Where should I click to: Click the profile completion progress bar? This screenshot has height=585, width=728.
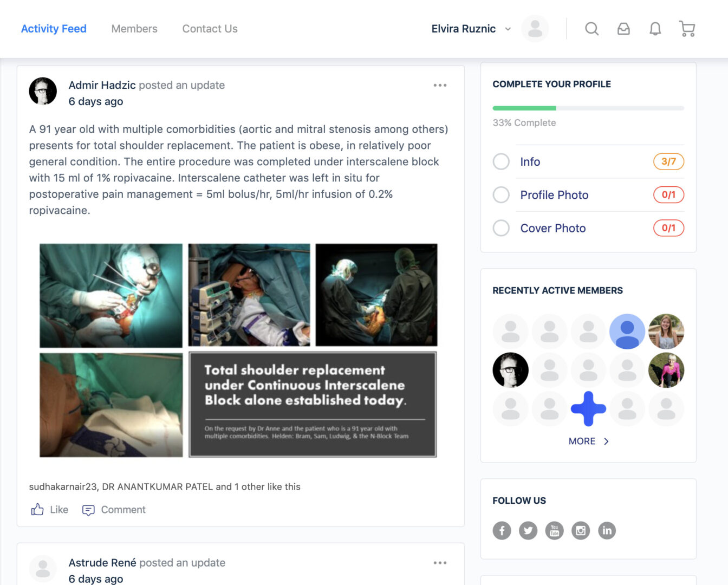pos(588,108)
